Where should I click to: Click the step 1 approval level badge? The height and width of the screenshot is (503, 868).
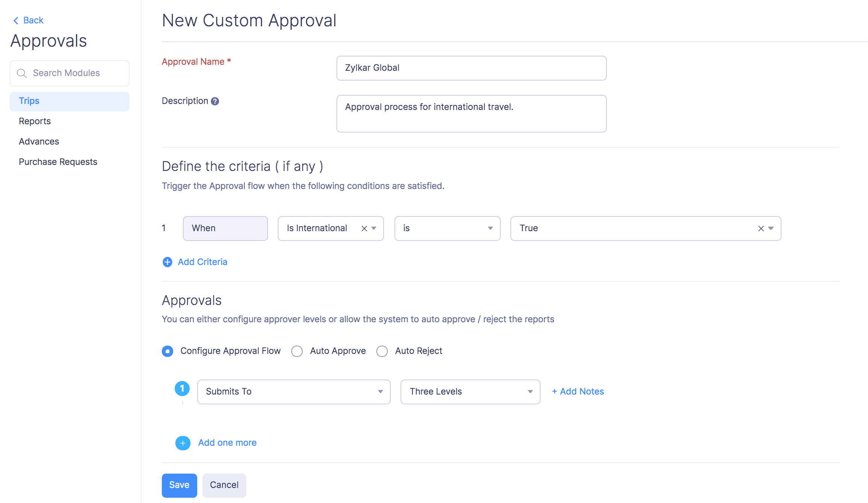(x=182, y=389)
